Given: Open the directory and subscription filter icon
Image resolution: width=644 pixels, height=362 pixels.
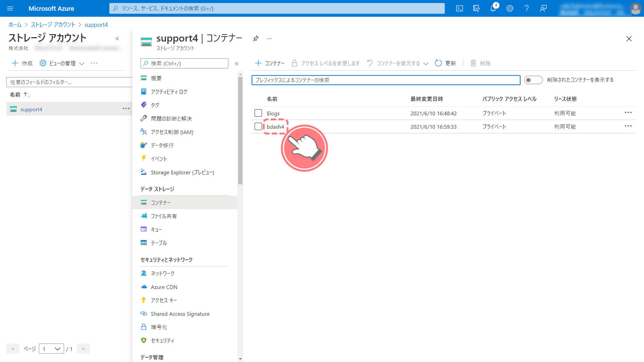Looking at the screenshot, I should [x=476, y=8].
